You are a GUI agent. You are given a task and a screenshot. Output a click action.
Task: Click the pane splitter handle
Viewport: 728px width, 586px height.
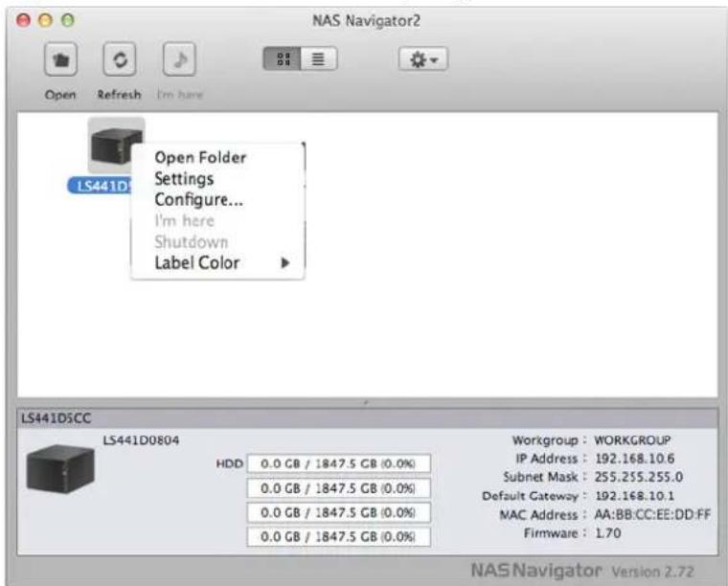click(x=366, y=402)
